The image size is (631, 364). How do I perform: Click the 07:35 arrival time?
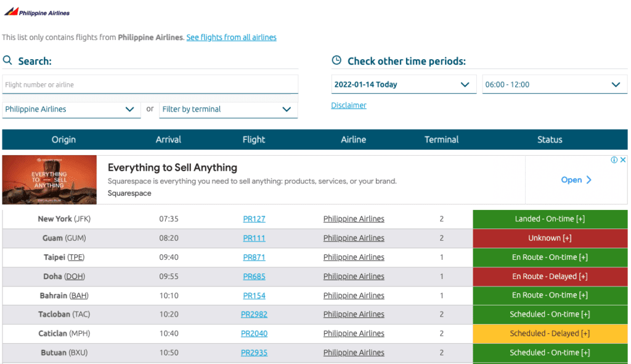[x=169, y=219]
